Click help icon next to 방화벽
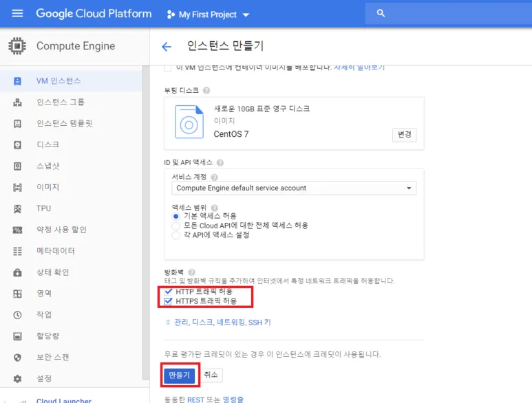The height and width of the screenshot is (403, 532). [192, 272]
